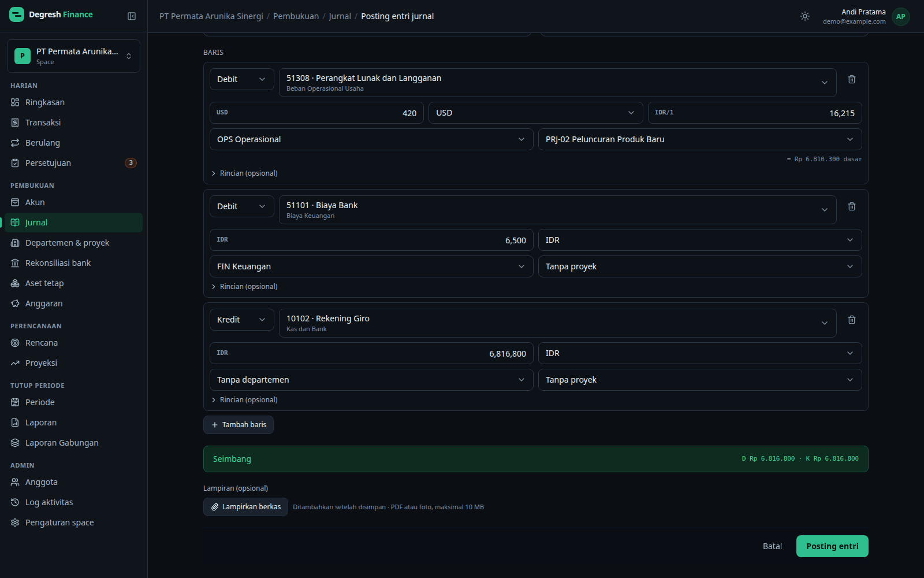The width and height of the screenshot is (924, 578).
Task: Open Departemen & proyek page
Action: (73, 243)
